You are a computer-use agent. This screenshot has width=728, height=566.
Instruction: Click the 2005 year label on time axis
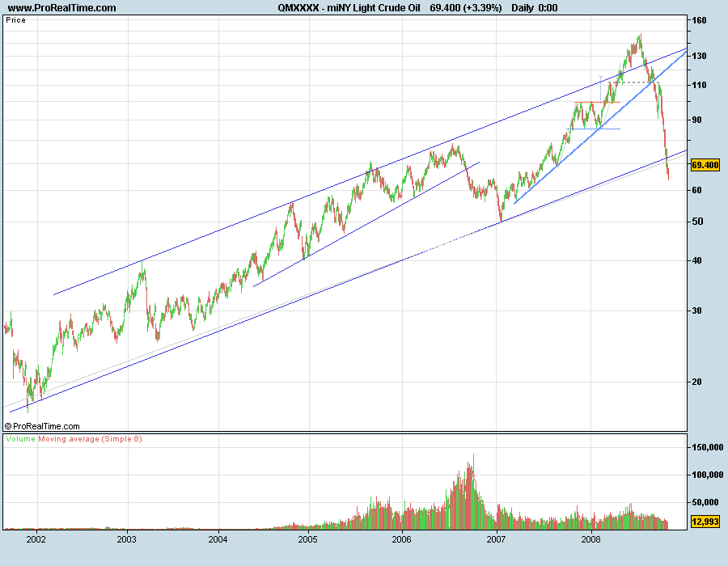click(x=308, y=539)
